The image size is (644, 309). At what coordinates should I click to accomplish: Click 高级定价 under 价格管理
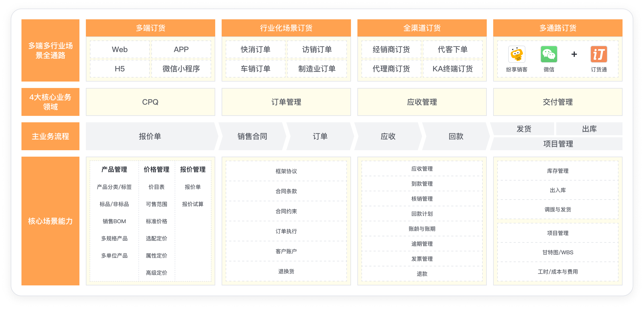[x=156, y=273]
